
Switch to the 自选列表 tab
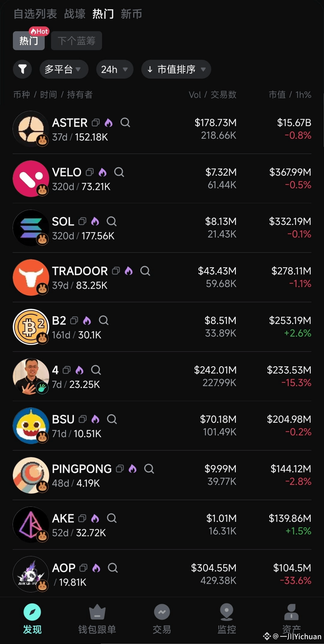coord(35,14)
